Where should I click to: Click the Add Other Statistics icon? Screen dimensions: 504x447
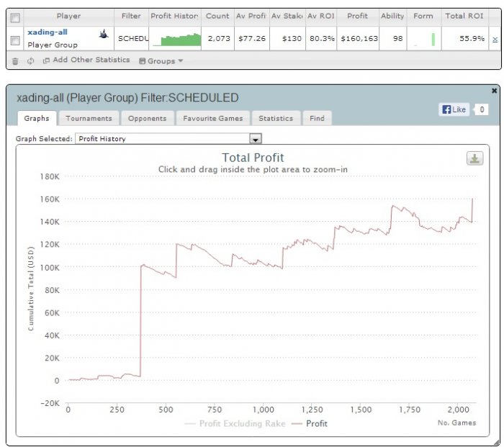point(46,60)
